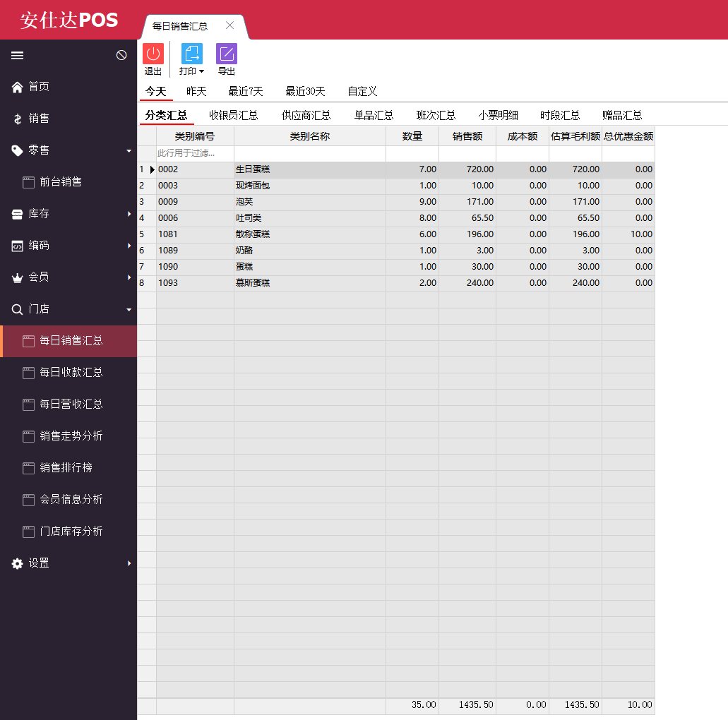Select the 今天 date range tab
Viewport: 728px width, 720px height.
point(155,92)
